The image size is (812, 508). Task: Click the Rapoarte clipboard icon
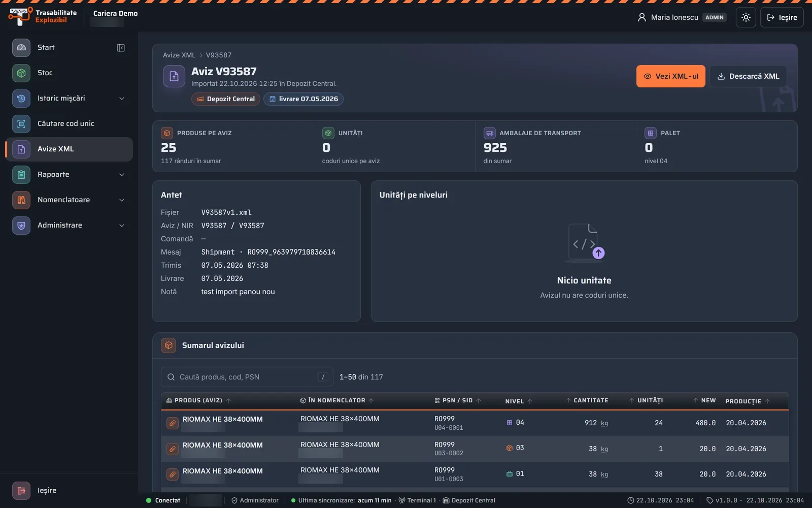click(21, 174)
